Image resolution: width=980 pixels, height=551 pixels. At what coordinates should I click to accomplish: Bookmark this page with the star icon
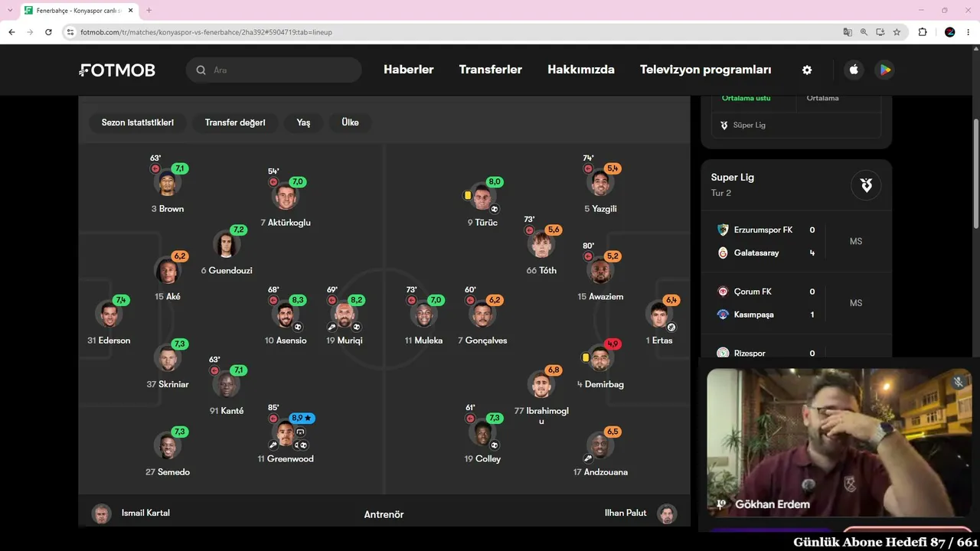(x=897, y=32)
